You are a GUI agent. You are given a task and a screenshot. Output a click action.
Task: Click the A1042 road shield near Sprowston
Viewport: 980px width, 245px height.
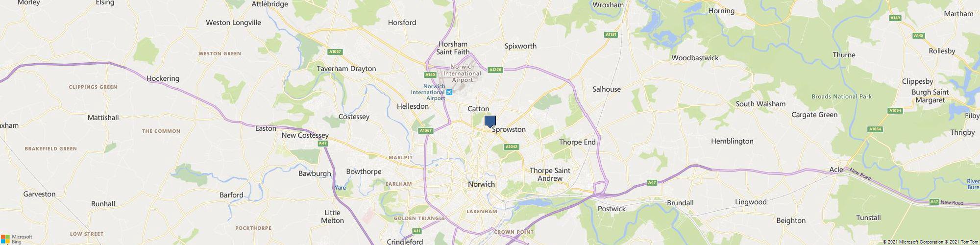coord(512,147)
